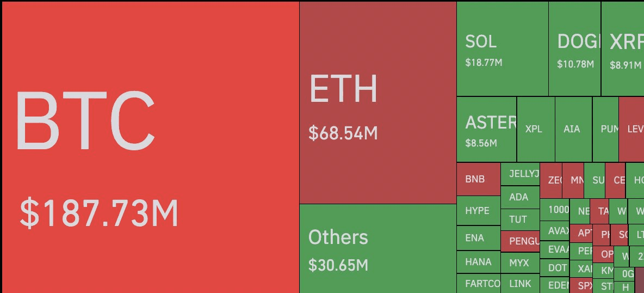Image resolution: width=644 pixels, height=293 pixels.
Task: Open the Others $30.65M tile
Action: [377, 248]
